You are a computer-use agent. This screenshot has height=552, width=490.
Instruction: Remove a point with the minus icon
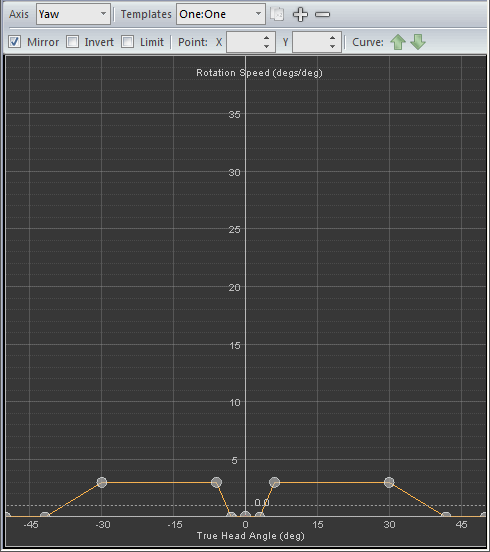322,14
